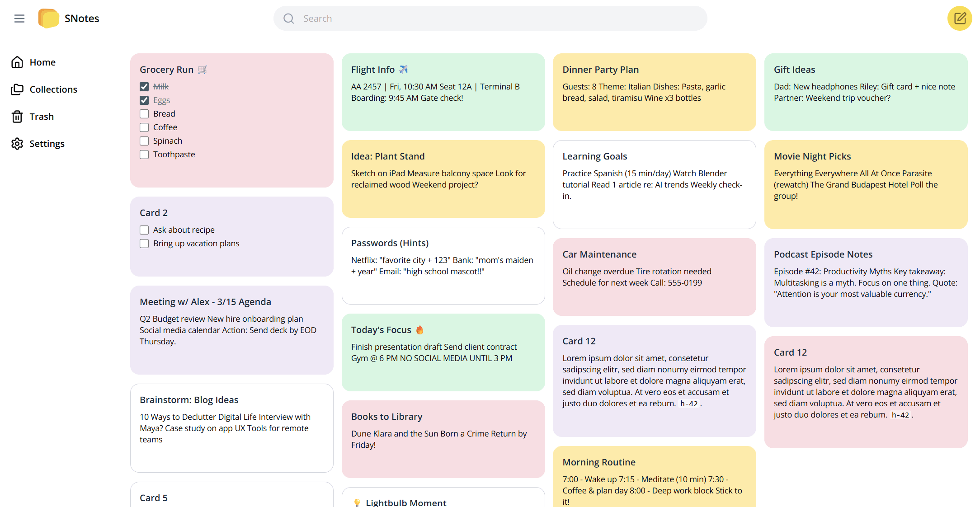Open Today's Focus note
The width and height of the screenshot is (980, 507).
coord(443,352)
